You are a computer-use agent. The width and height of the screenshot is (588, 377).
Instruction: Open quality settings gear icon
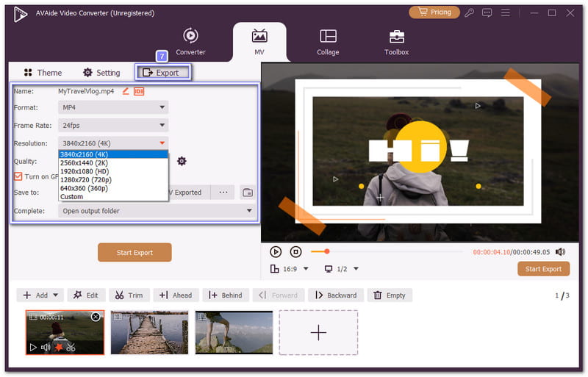(x=182, y=161)
